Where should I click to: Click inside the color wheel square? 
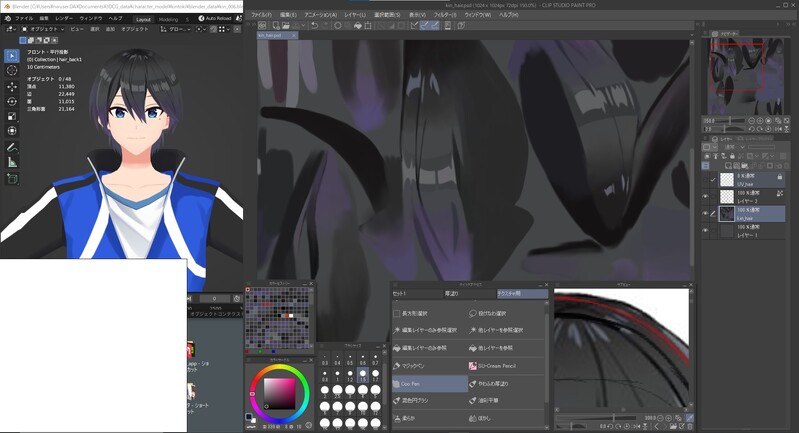(x=279, y=393)
